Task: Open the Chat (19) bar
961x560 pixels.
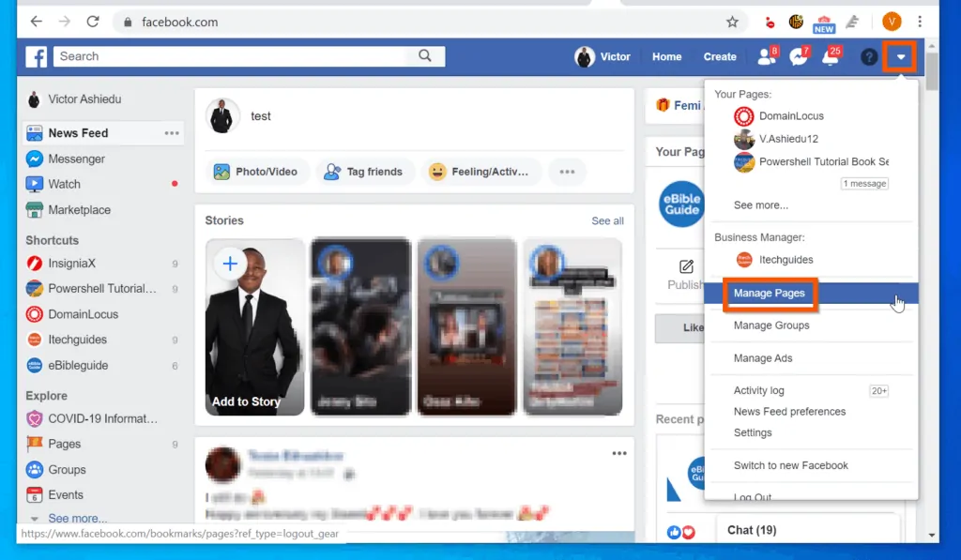Action: coord(808,530)
